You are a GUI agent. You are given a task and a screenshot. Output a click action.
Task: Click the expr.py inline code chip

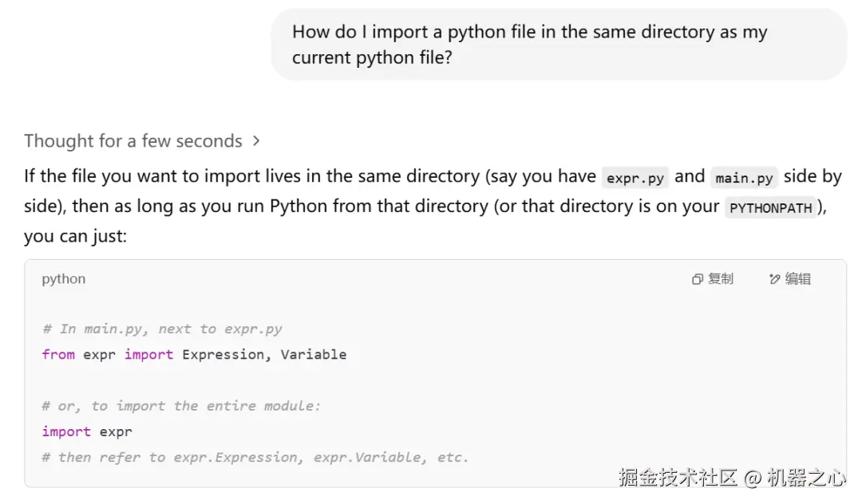(635, 178)
